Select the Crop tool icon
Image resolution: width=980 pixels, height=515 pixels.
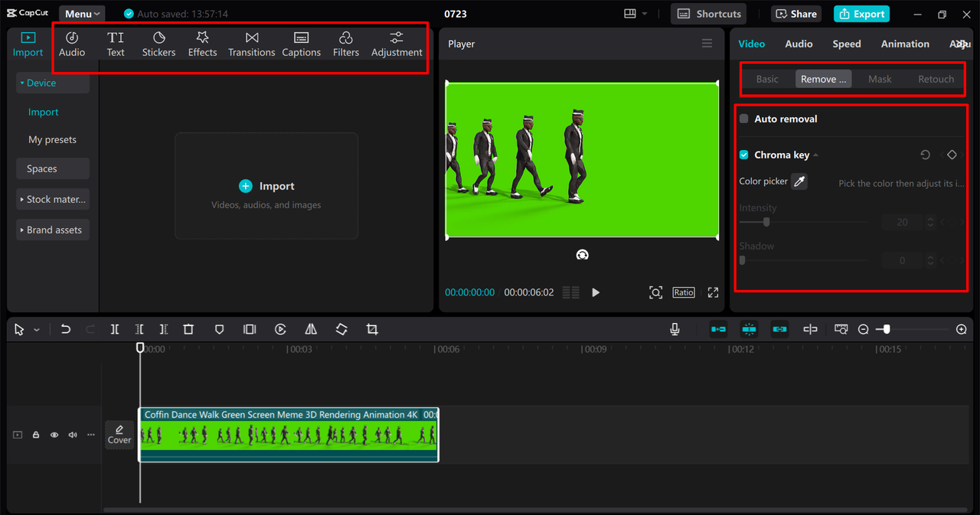point(372,329)
